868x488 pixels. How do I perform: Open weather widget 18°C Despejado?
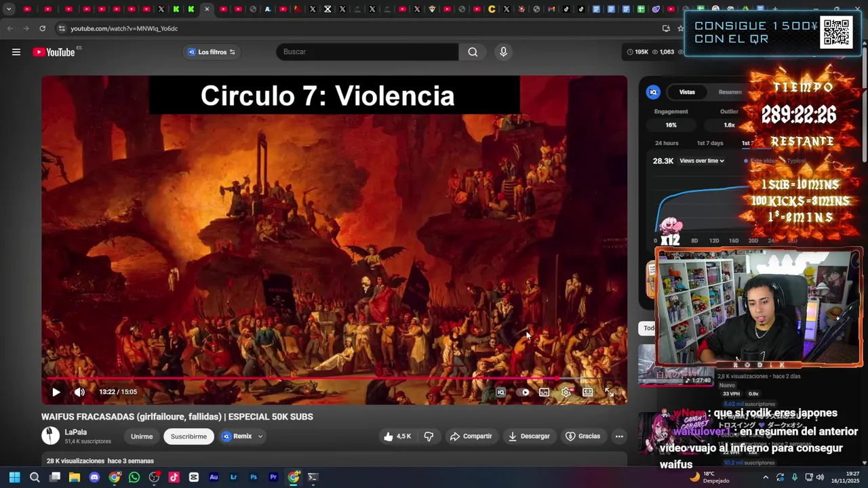(709, 477)
